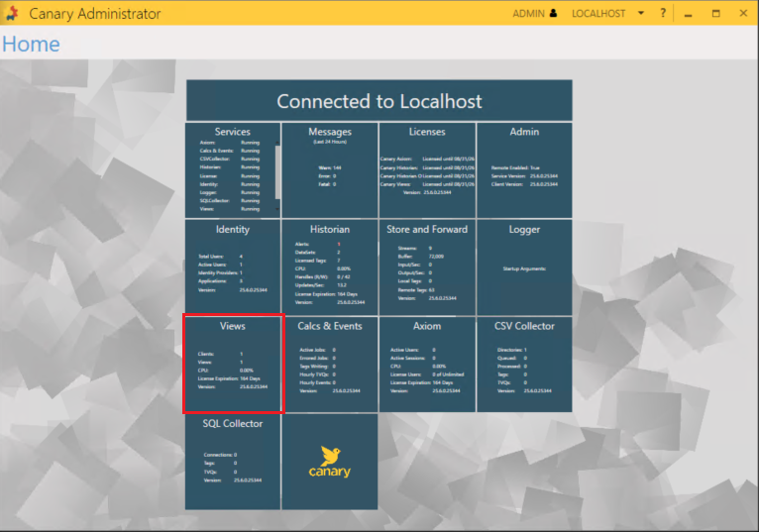Select the Historian Running row in Services

(230, 167)
